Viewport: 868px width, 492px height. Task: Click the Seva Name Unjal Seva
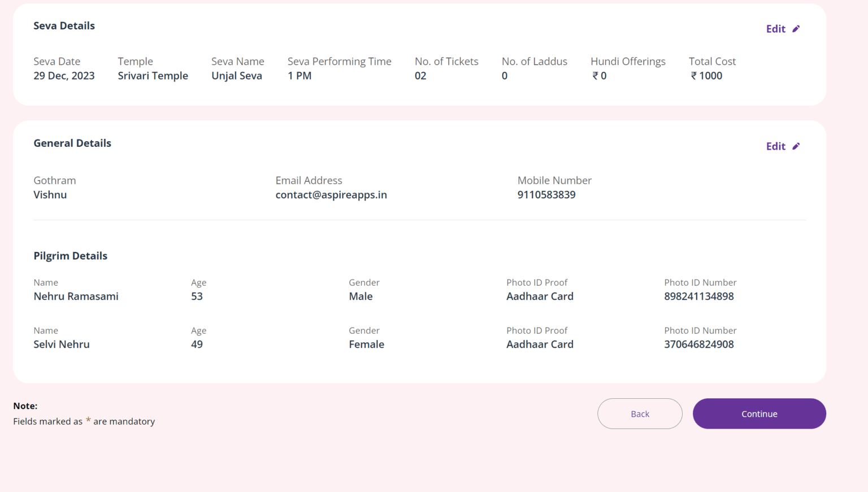[237, 75]
